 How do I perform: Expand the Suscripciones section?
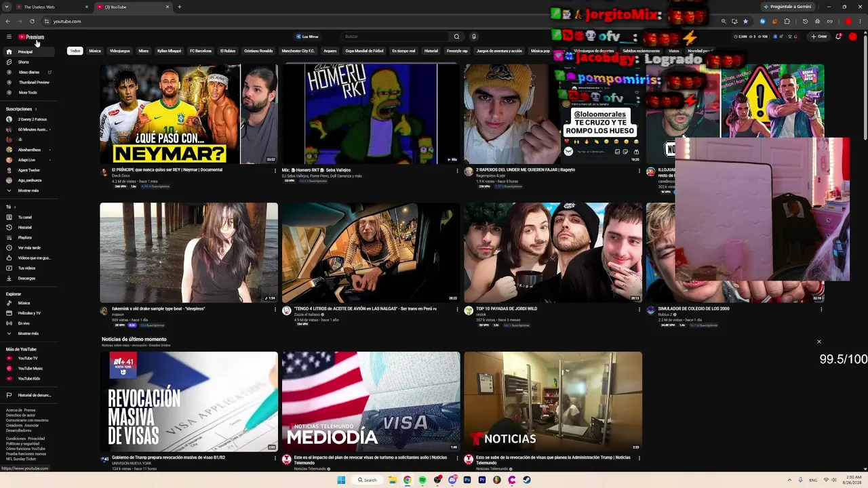pos(21,108)
